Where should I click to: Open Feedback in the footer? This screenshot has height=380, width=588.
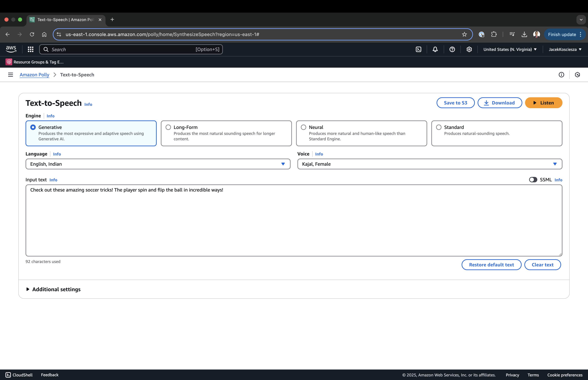tap(50, 375)
